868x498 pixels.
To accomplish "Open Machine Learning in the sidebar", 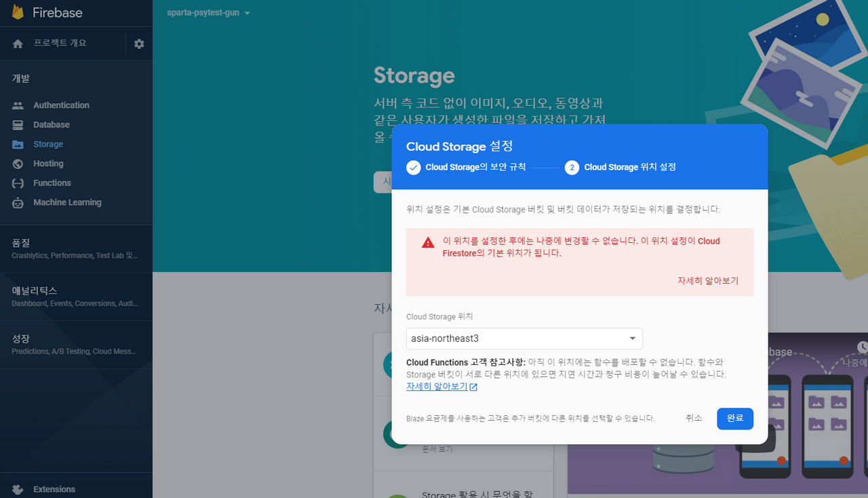I will [x=67, y=202].
